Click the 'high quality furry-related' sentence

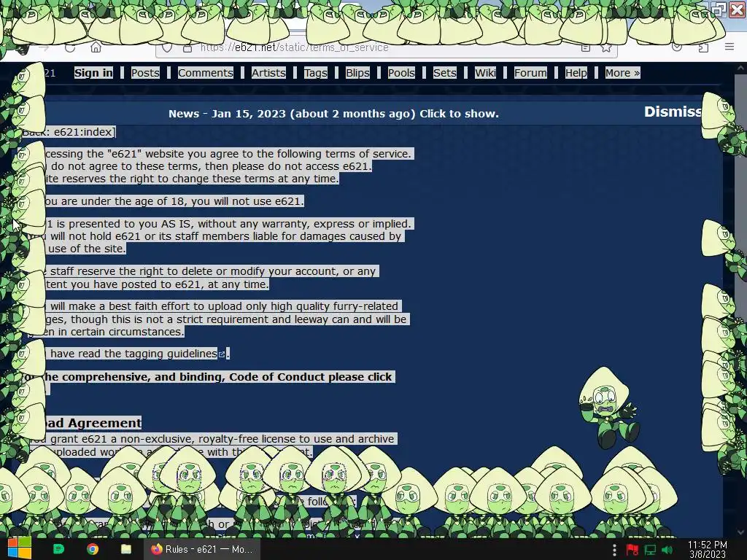pos(224,306)
